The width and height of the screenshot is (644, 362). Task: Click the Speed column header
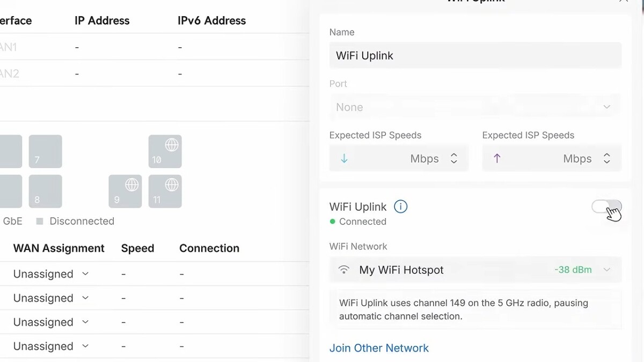coord(137,248)
